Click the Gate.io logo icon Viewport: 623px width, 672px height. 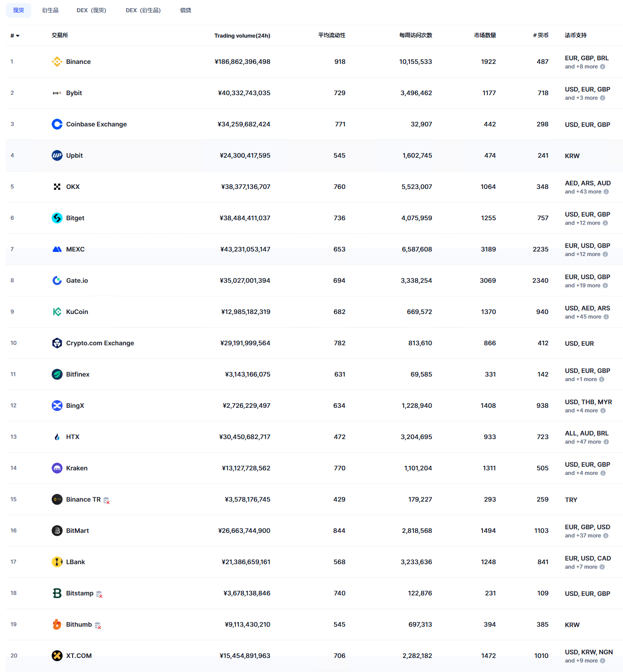click(57, 280)
